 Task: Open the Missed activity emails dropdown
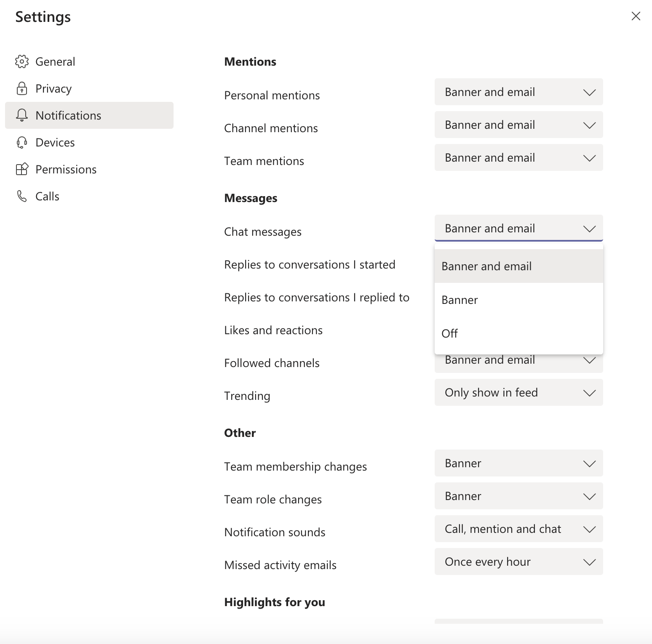[519, 562]
